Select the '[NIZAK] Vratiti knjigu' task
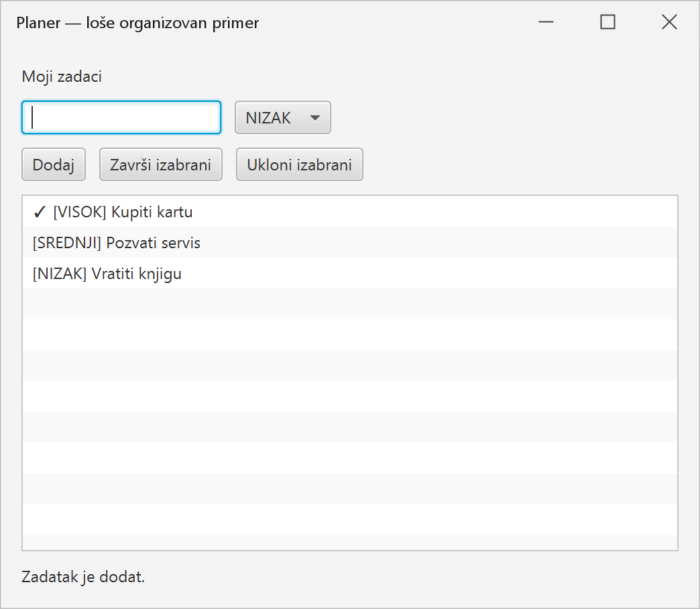The height and width of the screenshot is (609, 700). pyautogui.click(x=350, y=273)
